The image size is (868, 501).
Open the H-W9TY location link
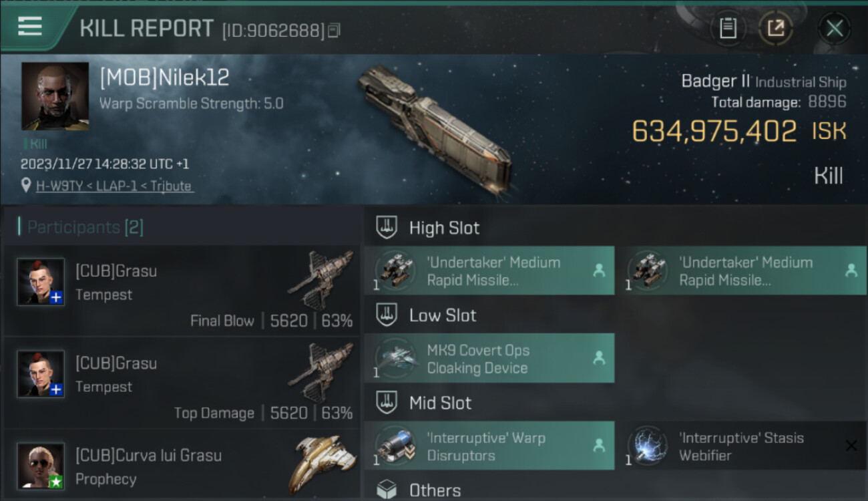pos(115,186)
